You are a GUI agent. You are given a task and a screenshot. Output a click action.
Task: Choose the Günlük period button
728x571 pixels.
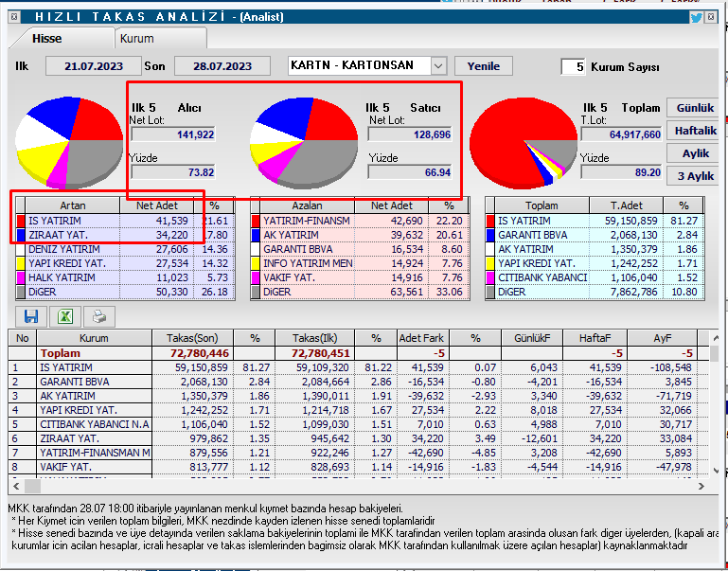point(695,108)
